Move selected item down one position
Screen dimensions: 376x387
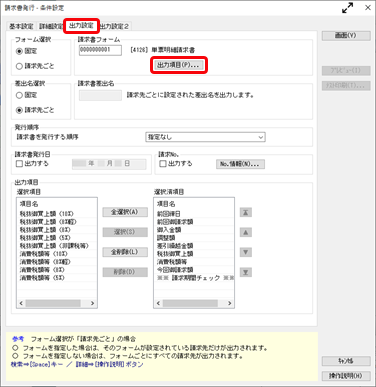246,252
